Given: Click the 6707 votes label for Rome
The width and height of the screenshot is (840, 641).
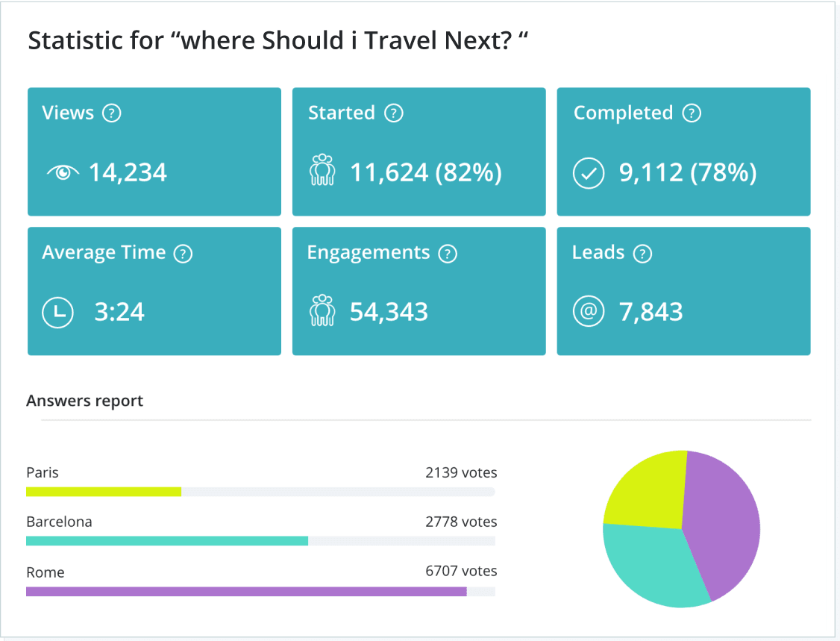Looking at the screenshot, I should click(461, 571).
